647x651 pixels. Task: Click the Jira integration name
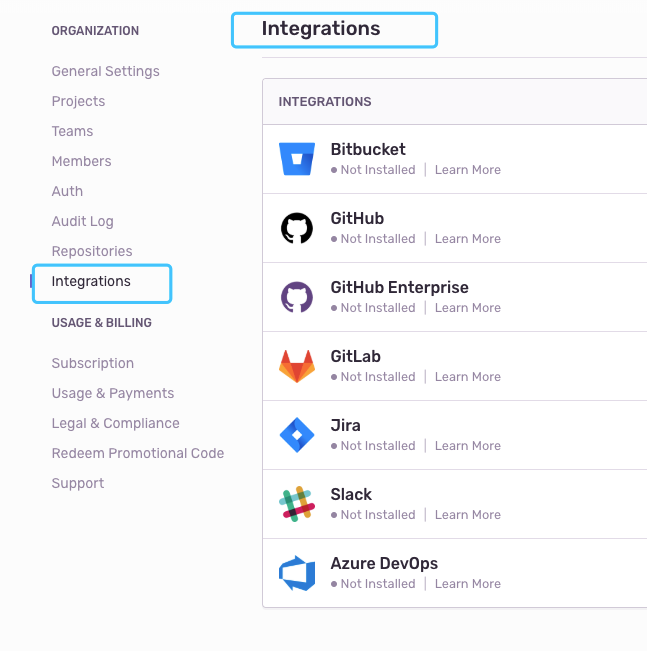point(346,426)
